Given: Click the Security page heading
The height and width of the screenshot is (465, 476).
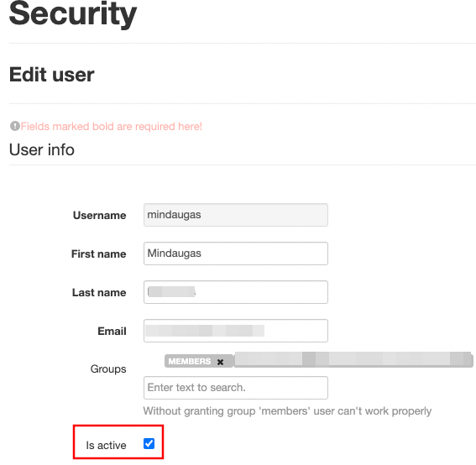Looking at the screenshot, I should pos(73,13).
